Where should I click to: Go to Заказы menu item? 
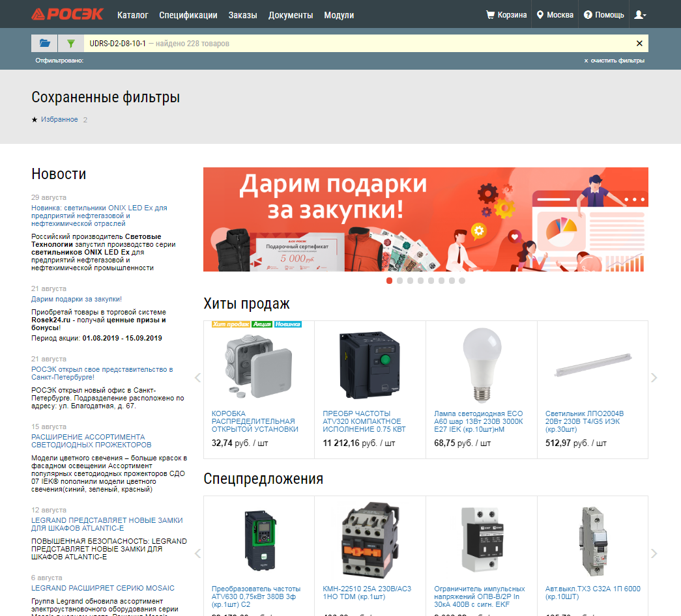[x=243, y=15]
